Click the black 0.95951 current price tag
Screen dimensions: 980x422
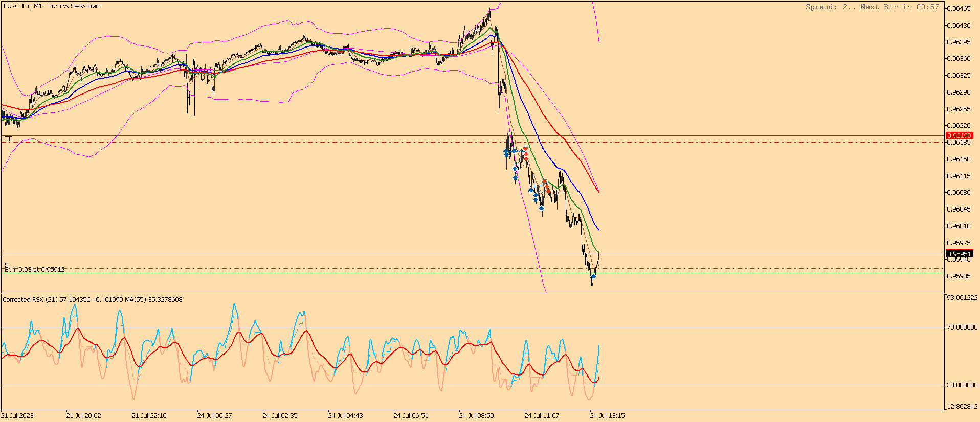(x=959, y=254)
